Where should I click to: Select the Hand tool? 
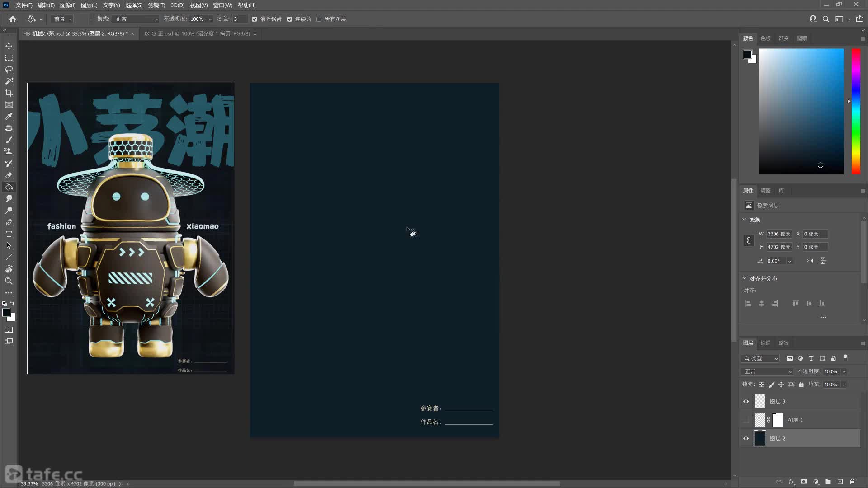9,269
